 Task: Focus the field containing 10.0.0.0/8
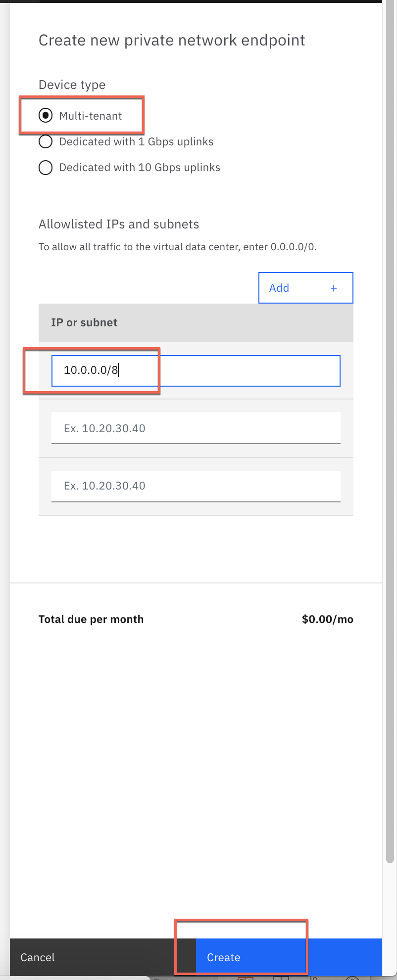[196, 370]
